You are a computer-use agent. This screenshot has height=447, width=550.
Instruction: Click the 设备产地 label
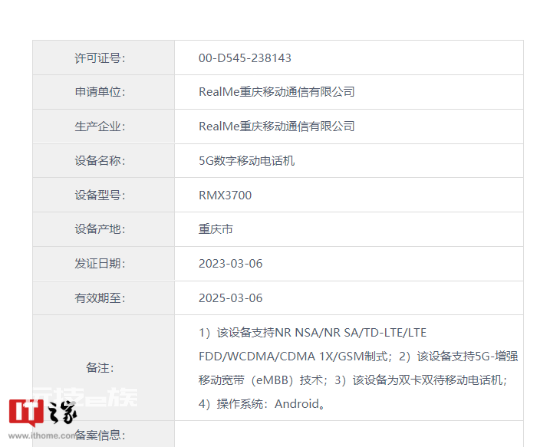coord(100,229)
